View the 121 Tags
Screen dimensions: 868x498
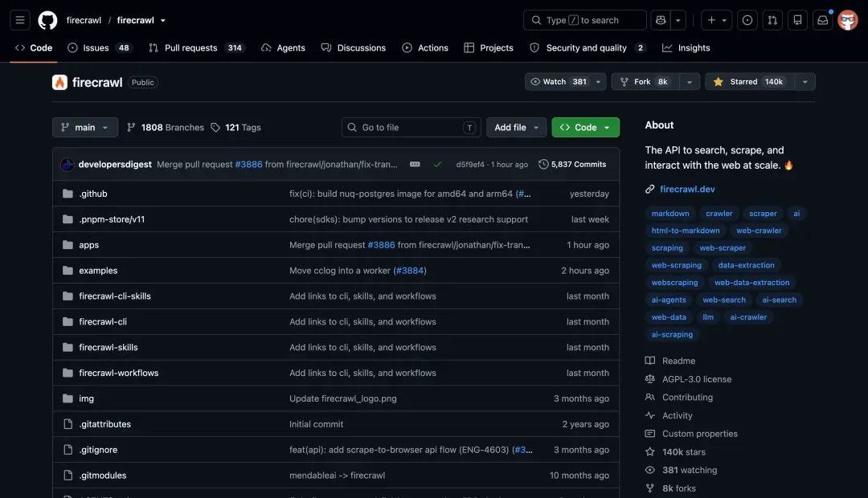[x=235, y=127]
